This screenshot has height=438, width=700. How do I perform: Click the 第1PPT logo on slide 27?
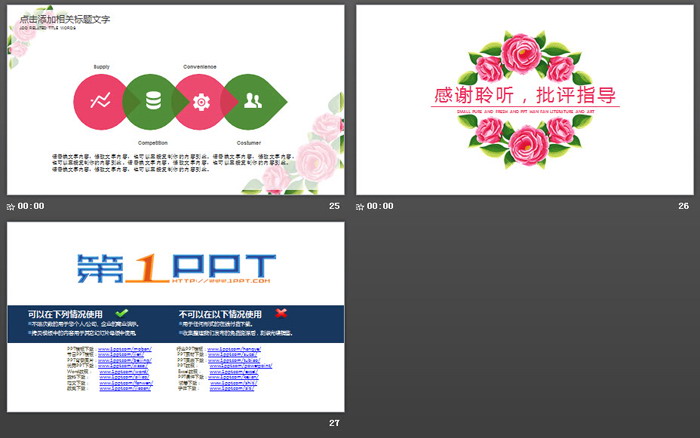pyautogui.click(x=175, y=266)
